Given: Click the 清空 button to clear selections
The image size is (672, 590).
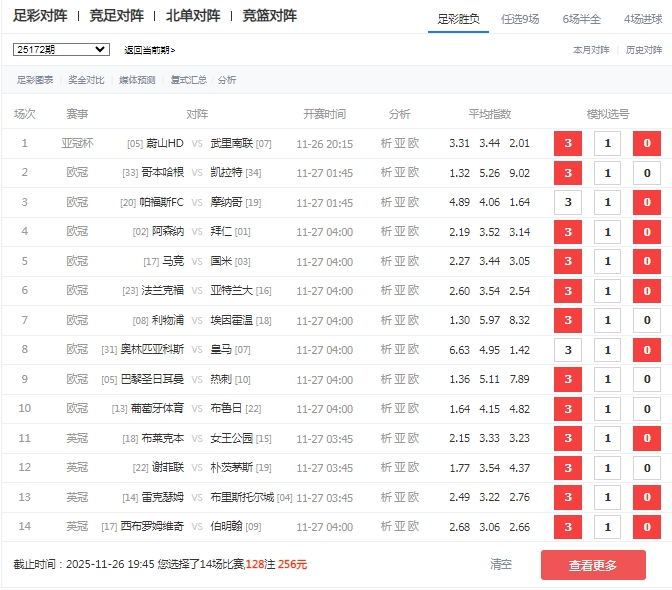Looking at the screenshot, I should pyautogui.click(x=501, y=565).
